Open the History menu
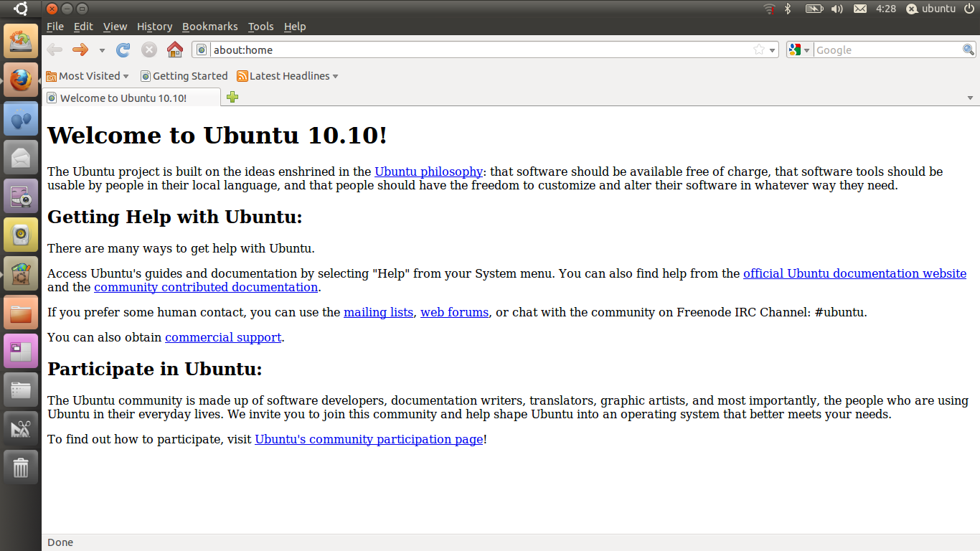Image resolution: width=980 pixels, height=551 pixels. tap(154, 27)
